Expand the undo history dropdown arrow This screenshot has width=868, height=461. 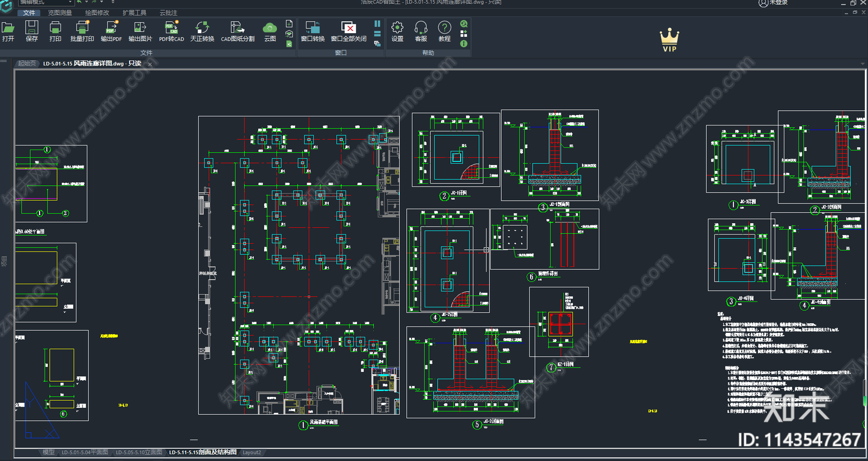click(x=87, y=2)
